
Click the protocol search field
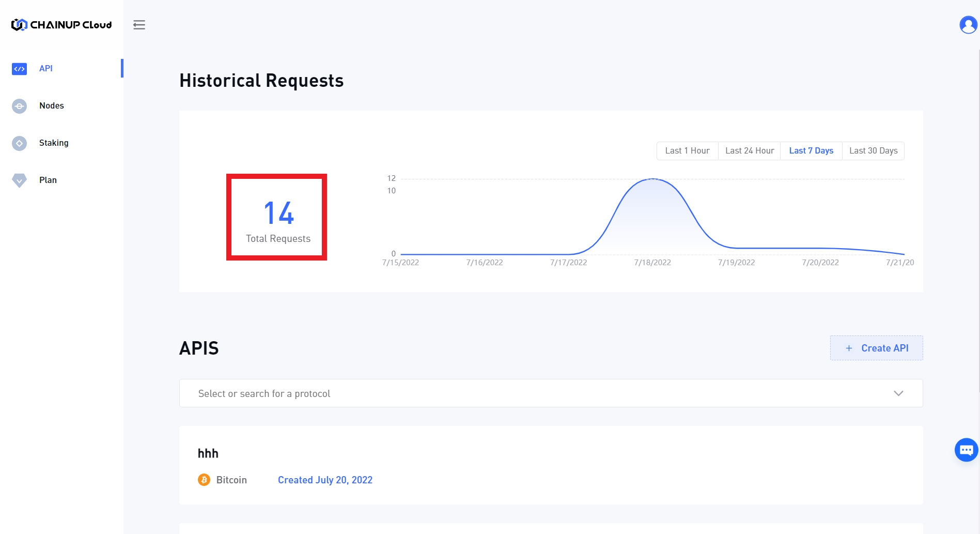point(517,393)
